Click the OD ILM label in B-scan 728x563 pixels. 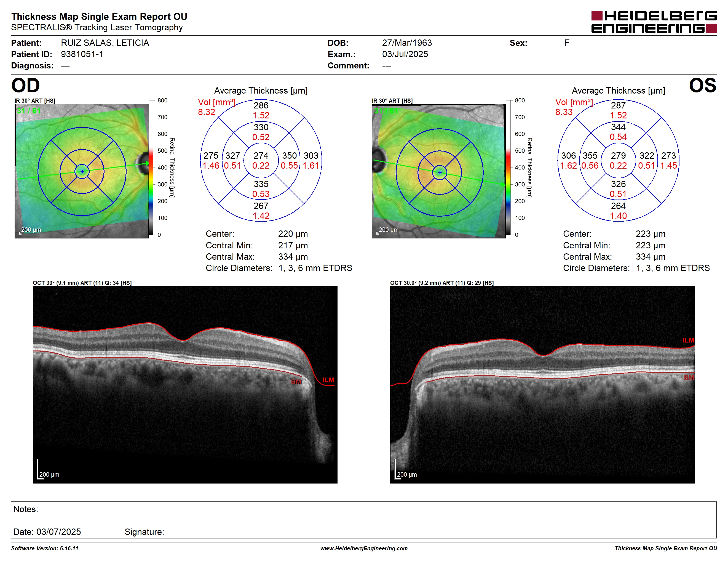pos(328,380)
